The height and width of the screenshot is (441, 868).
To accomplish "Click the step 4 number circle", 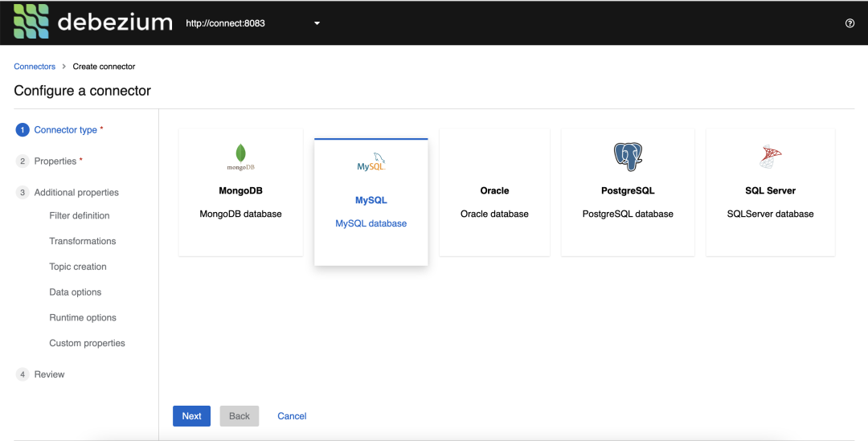I will 23,374.
